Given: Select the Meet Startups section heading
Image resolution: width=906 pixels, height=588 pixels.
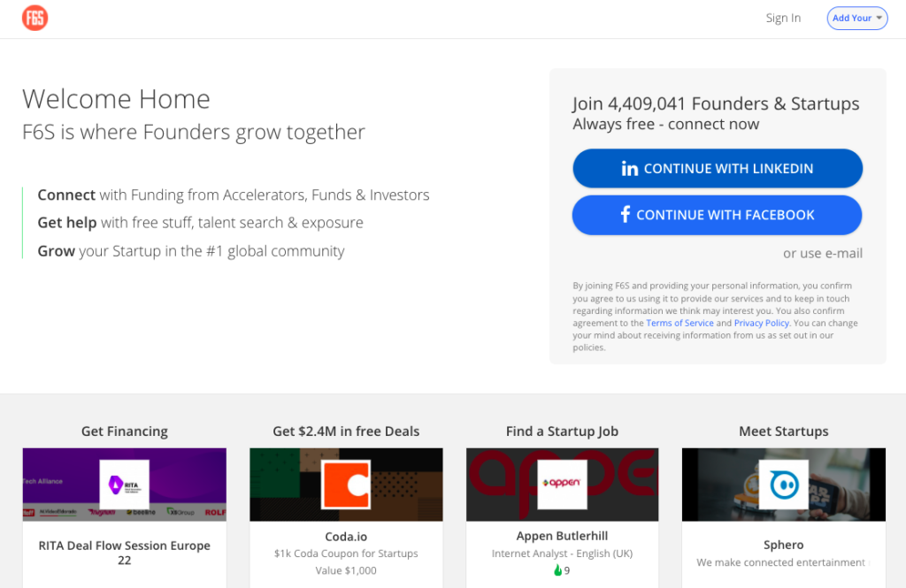Looking at the screenshot, I should click(783, 431).
